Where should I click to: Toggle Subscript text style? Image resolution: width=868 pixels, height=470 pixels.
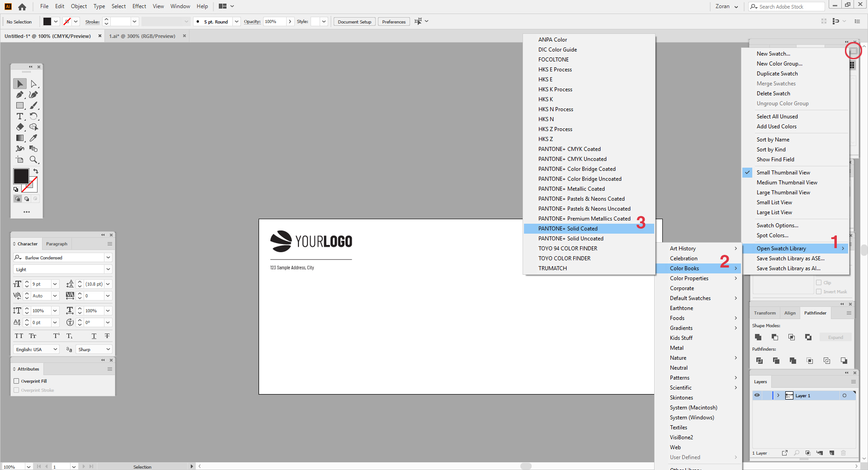coord(70,336)
